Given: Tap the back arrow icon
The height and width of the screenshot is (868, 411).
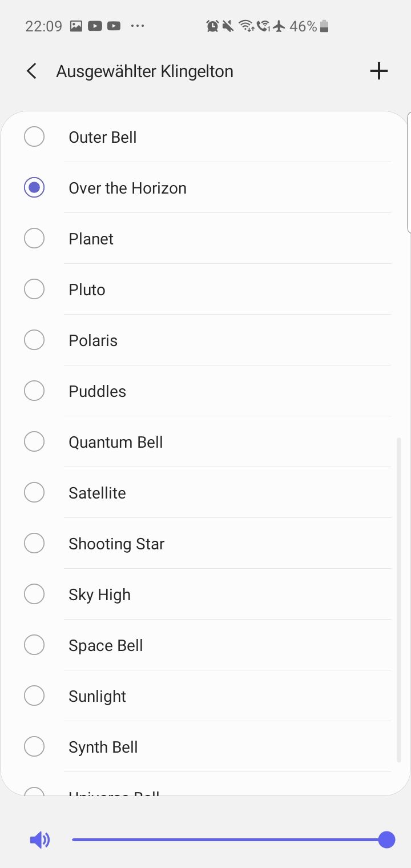Looking at the screenshot, I should point(31,71).
